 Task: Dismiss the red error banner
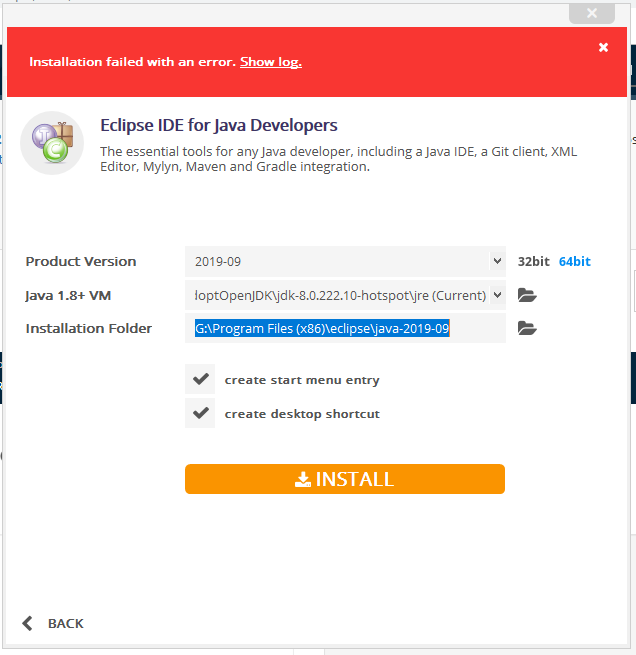(603, 47)
